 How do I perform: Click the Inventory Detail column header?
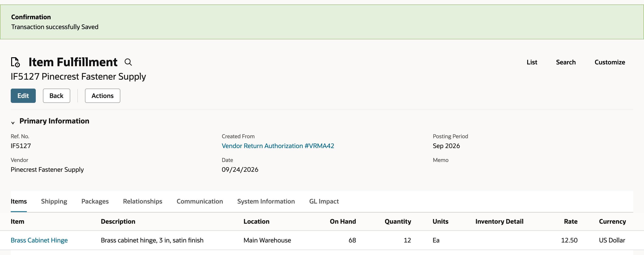(x=499, y=221)
